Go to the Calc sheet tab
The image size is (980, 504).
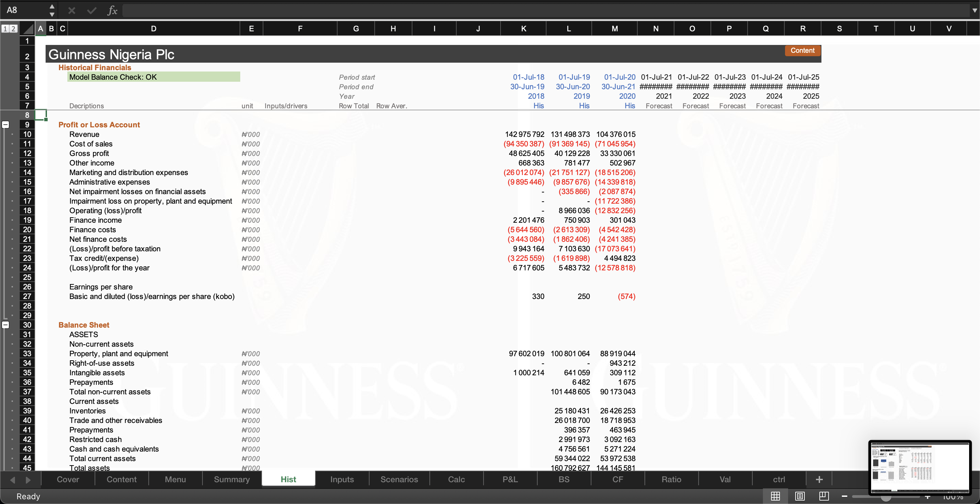coord(457,479)
